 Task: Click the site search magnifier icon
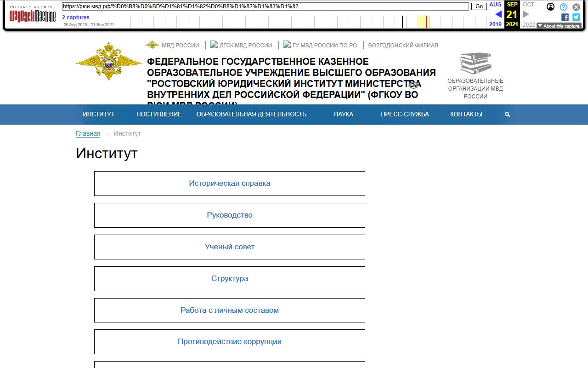click(508, 115)
